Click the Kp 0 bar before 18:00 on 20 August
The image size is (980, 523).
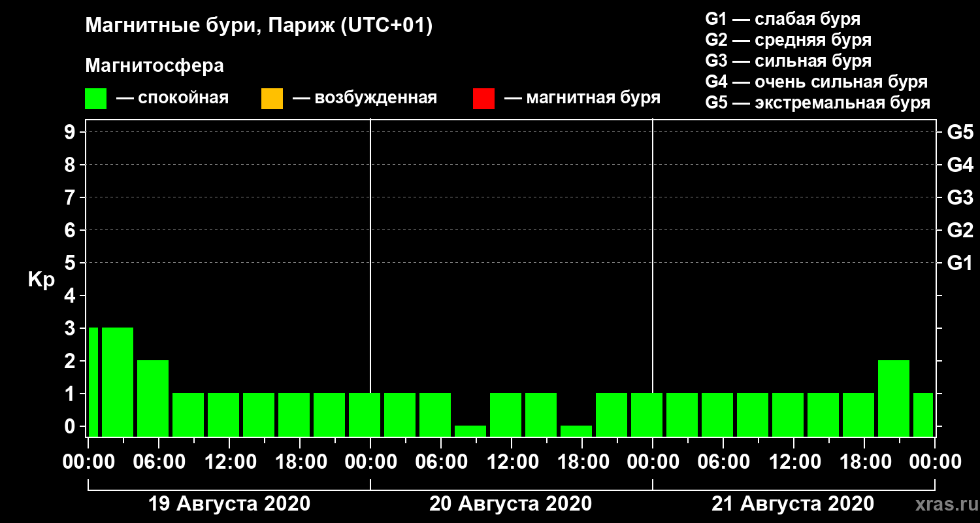coord(576,431)
